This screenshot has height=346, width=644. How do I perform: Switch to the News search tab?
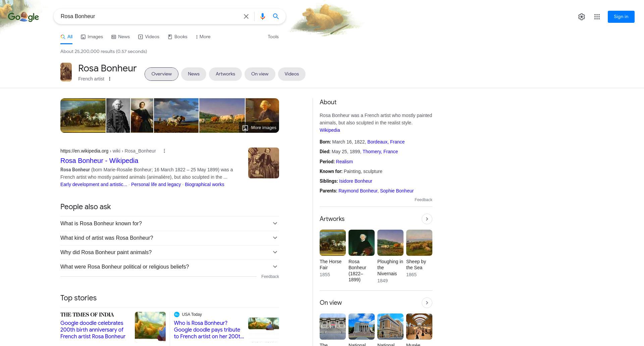(x=120, y=37)
